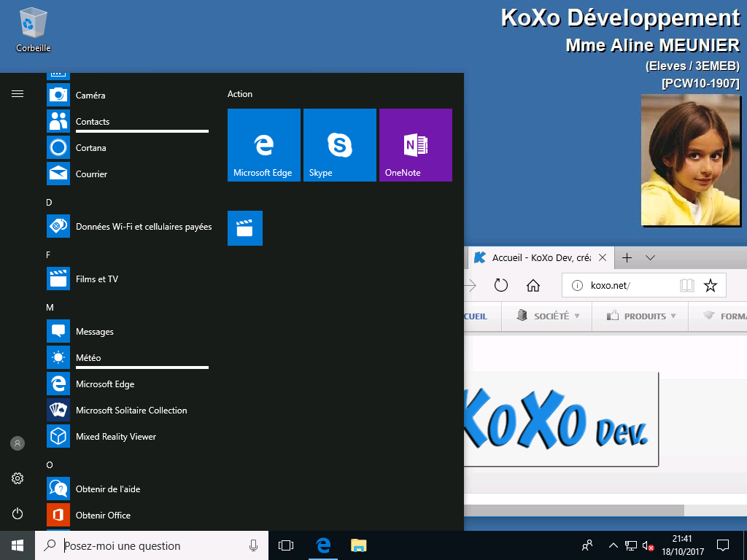Open the Météo weather app icon
747x560 pixels.
(58, 357)
